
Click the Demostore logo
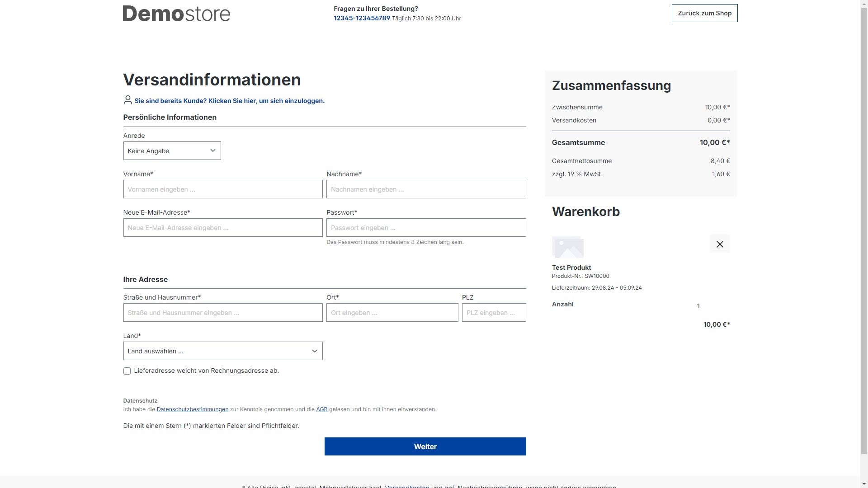[176, 14]
